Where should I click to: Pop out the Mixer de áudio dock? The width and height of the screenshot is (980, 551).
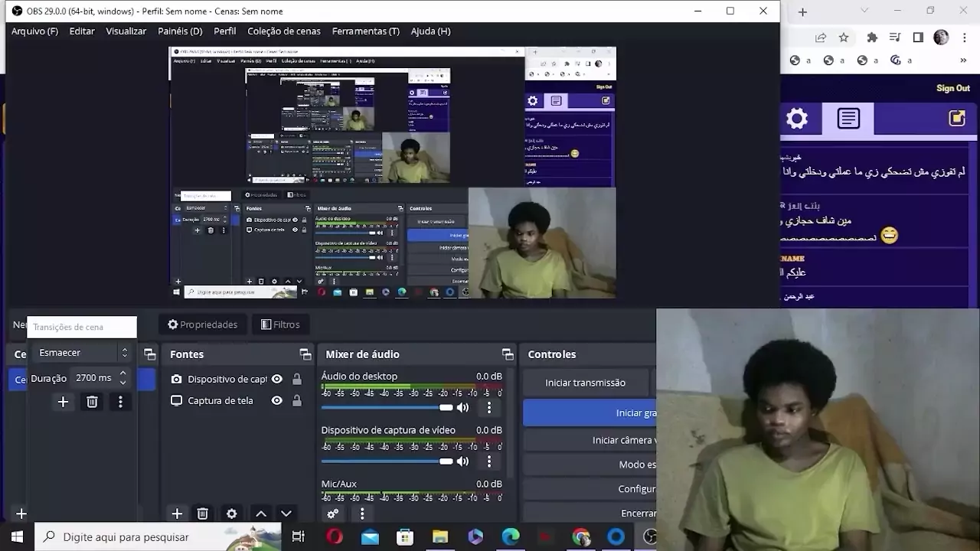pyautogui.click(x=507, y=354)
